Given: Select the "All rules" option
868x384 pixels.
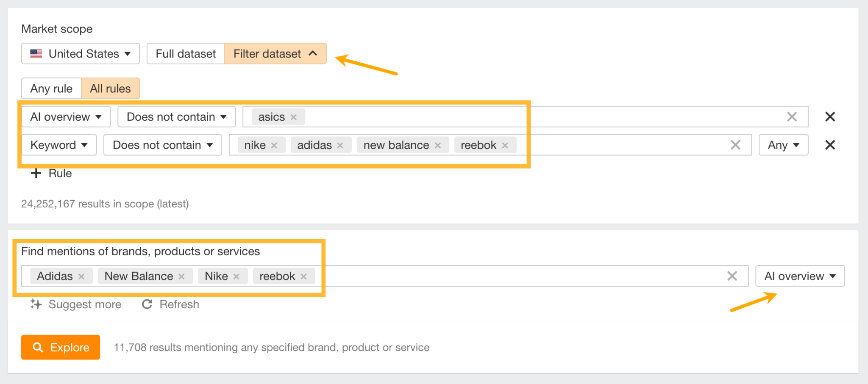Looking at the screenshot, I should tap(110, 88).
